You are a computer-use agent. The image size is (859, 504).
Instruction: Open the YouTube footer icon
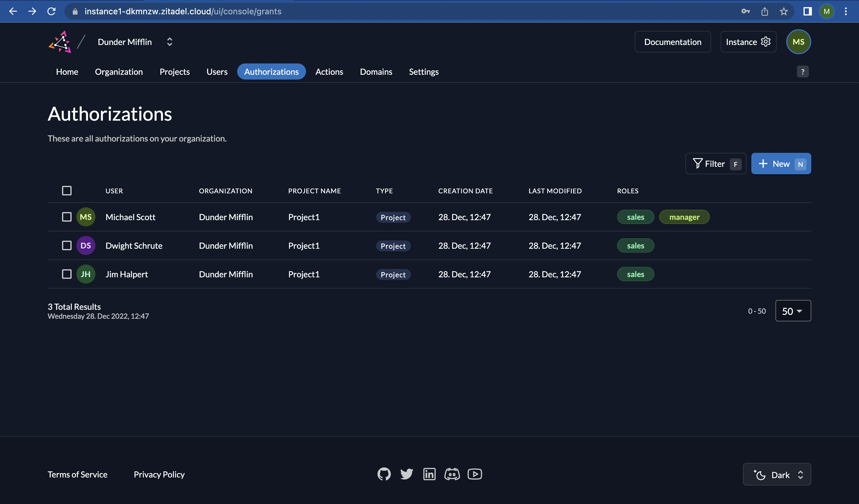point(475,474)
